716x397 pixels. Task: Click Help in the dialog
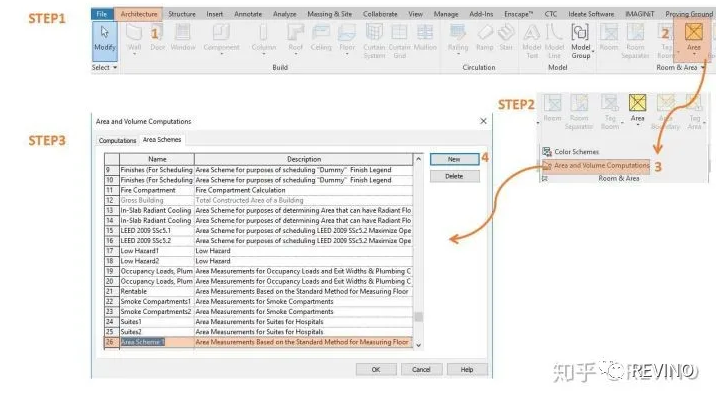467,370
